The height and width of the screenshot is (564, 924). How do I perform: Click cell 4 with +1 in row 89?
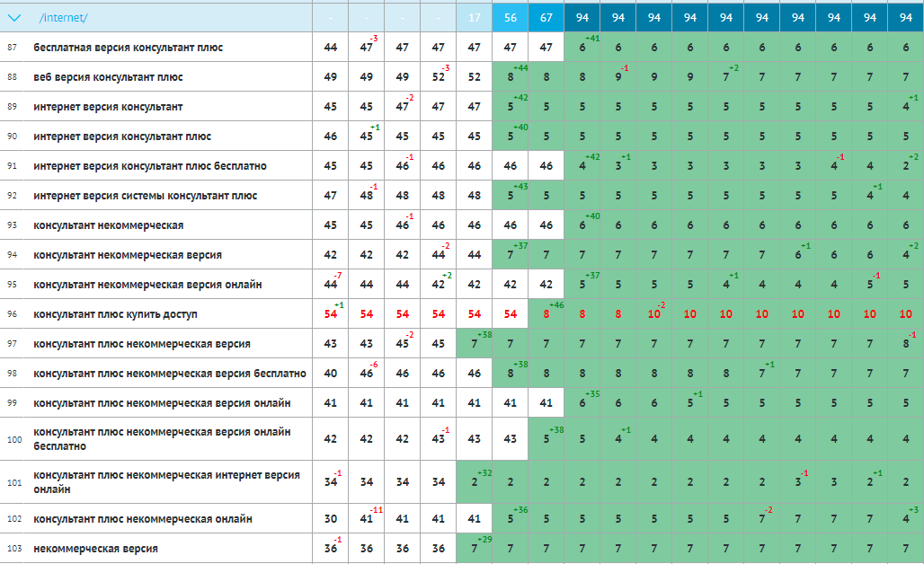click(906, 107)
